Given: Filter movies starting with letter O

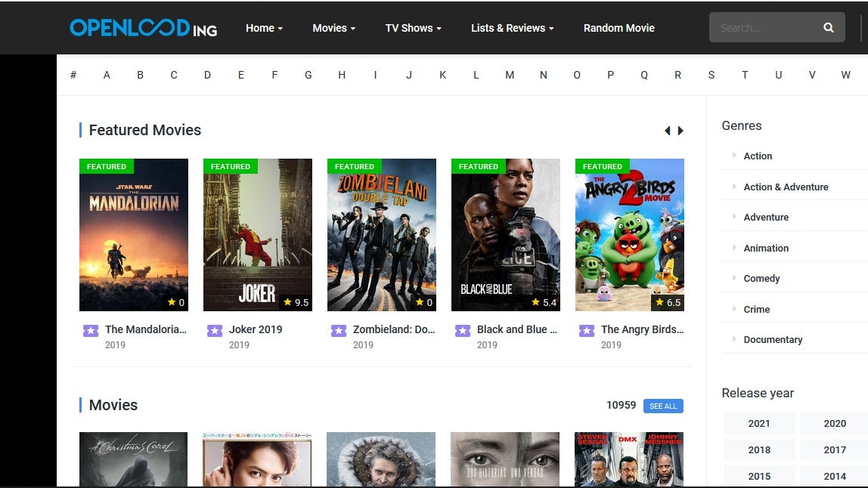Looking at the screenshot, I should tap(577, 75).
